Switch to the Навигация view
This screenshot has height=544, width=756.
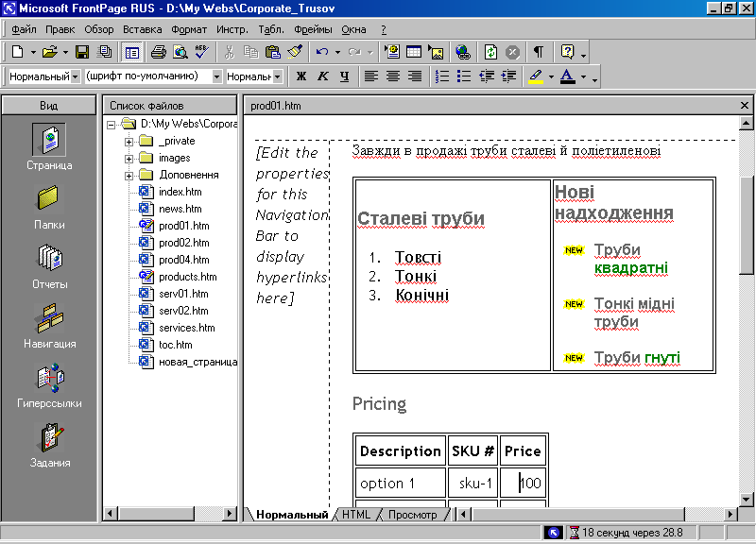tap(49, 326)
